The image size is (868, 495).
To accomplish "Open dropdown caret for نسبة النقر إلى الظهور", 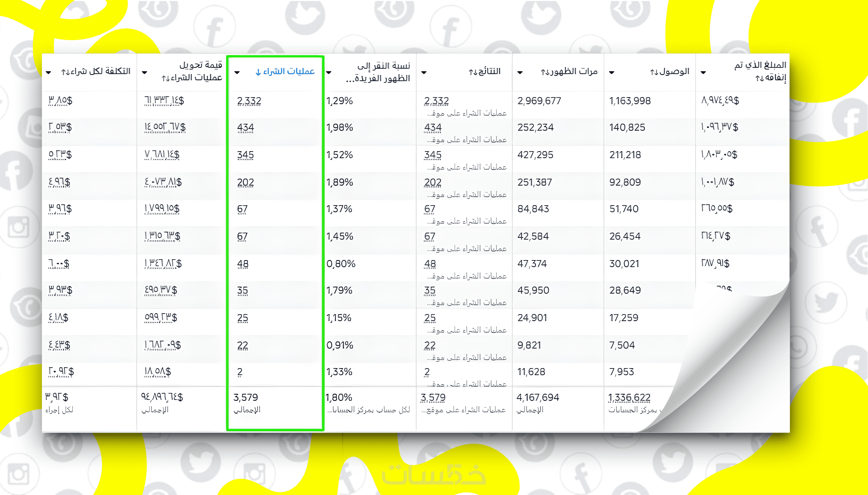I will tap(329, 72).
